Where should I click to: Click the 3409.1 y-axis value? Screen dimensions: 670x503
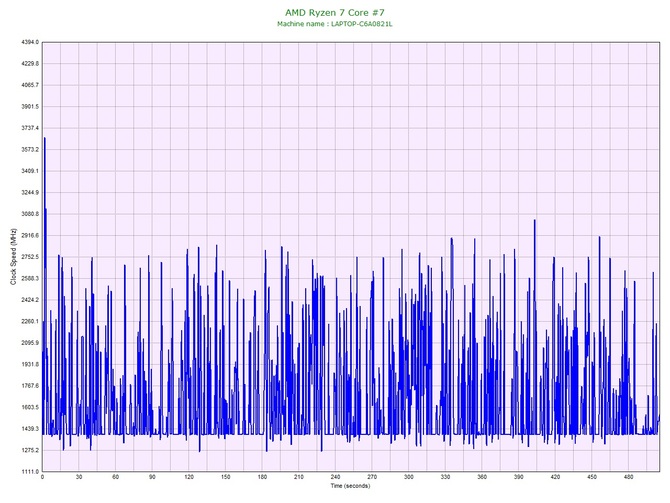[30, 171]
